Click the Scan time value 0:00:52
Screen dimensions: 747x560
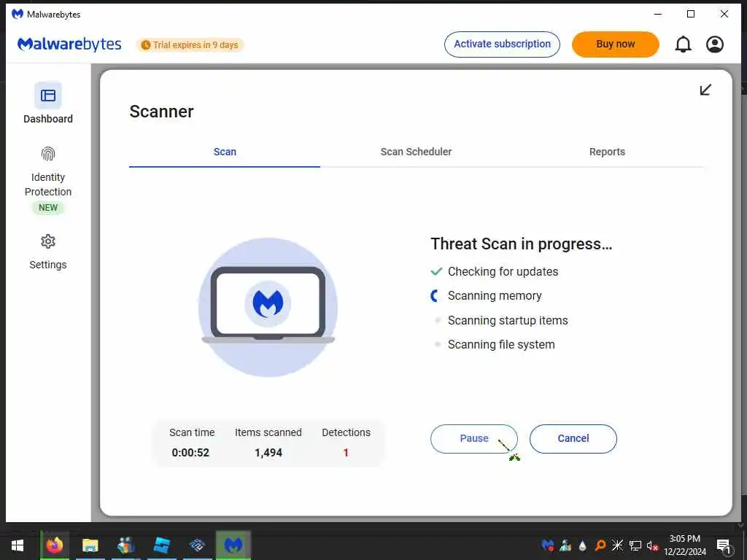[x=190, y=452]
